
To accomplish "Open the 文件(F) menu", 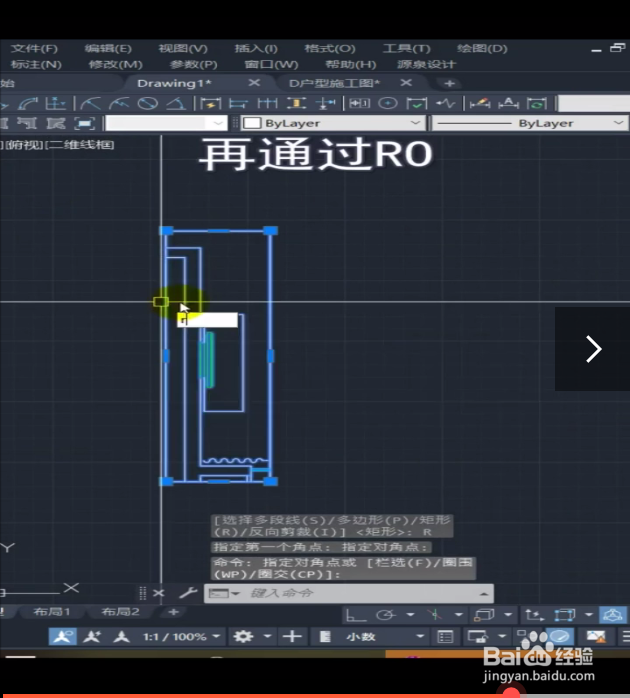I will click(x=34, y=49).
